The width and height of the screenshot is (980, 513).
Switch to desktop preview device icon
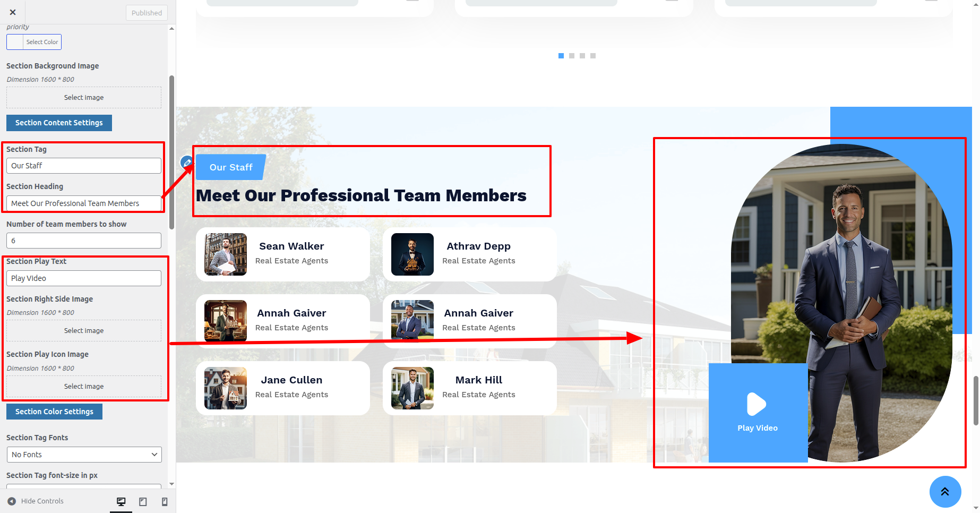click(121, 501)
